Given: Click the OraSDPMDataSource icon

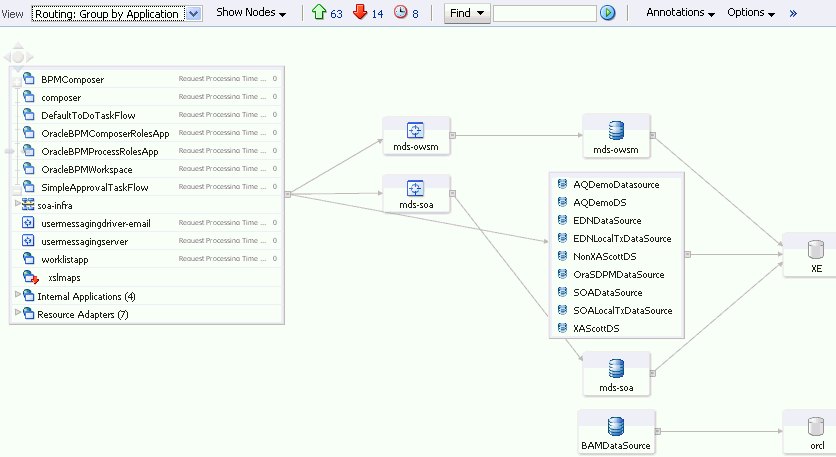Looking at the screenshot, I should [562, 274].
